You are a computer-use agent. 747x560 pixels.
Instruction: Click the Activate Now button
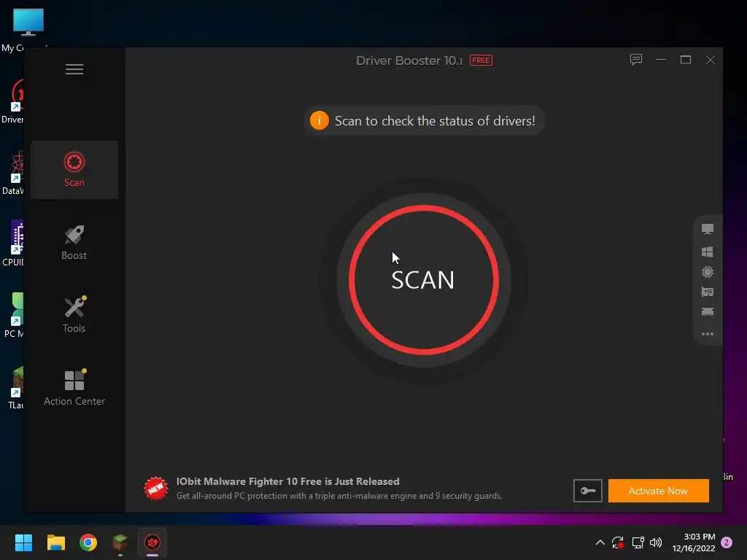tap(659, 491)
